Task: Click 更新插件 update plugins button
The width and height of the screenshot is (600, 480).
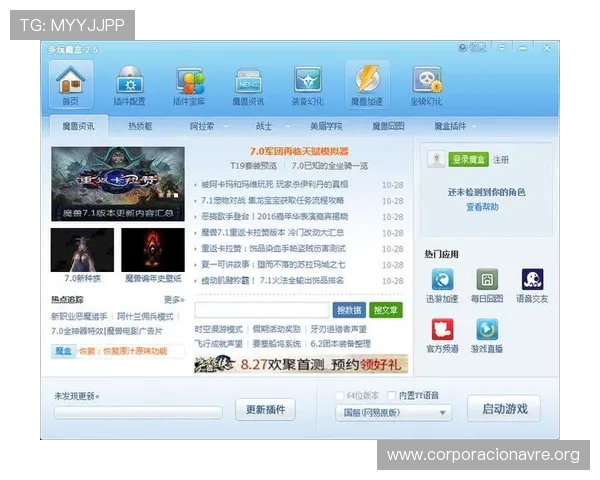Action: pyautogui.click(x=265, y=410)
